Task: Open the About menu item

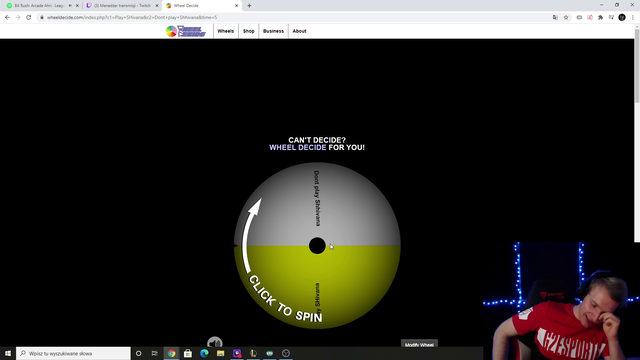Action: click(x=299, y=31)
